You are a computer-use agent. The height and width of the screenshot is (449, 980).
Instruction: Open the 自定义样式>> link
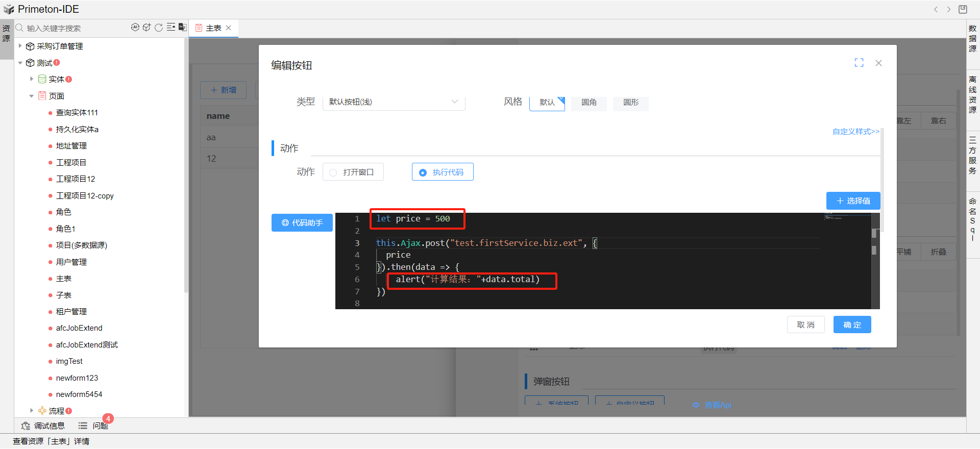[855, 132]
